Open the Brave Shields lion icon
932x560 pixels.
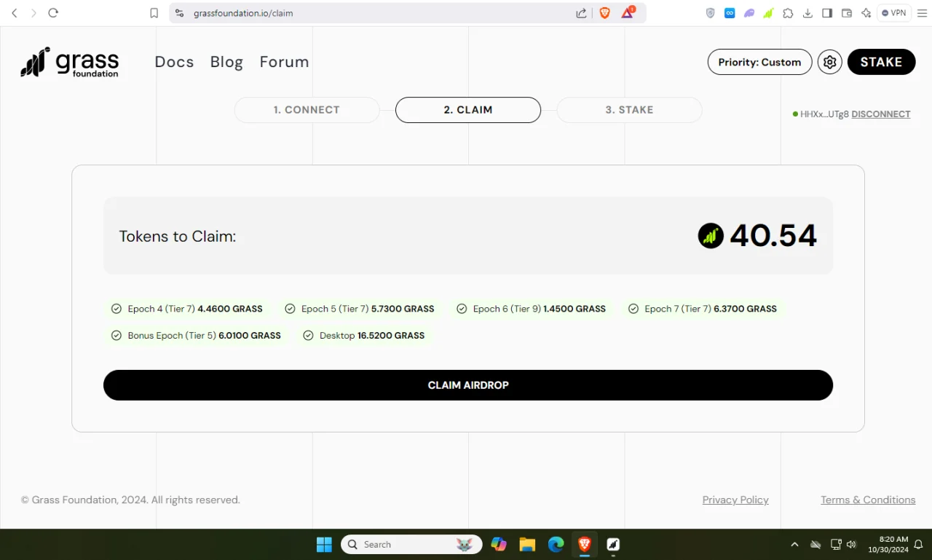[x=604, y=13]
